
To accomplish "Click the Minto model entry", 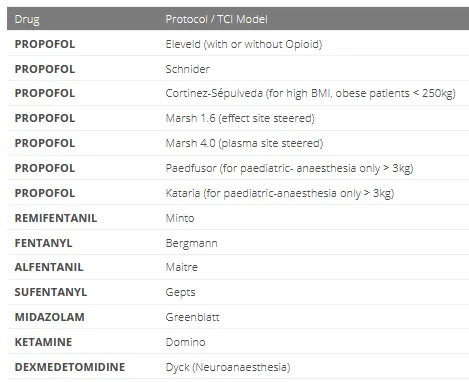I will (x=180, y=218).
